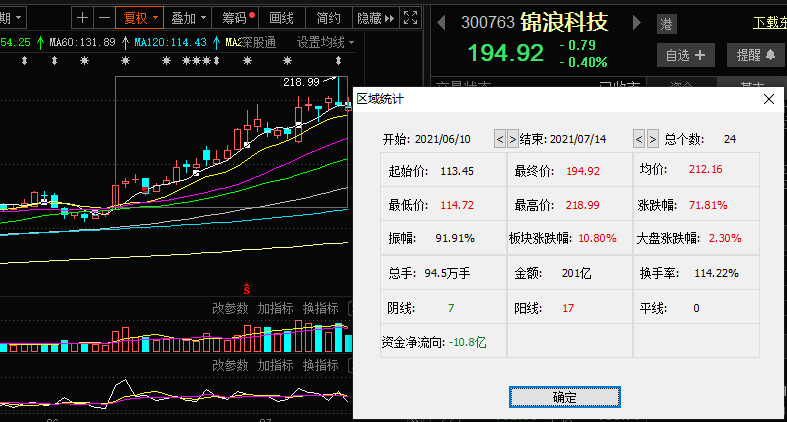Zoom in chart with plus icon
The height and width of the screenshot is (422, 787).
[83, 18]
